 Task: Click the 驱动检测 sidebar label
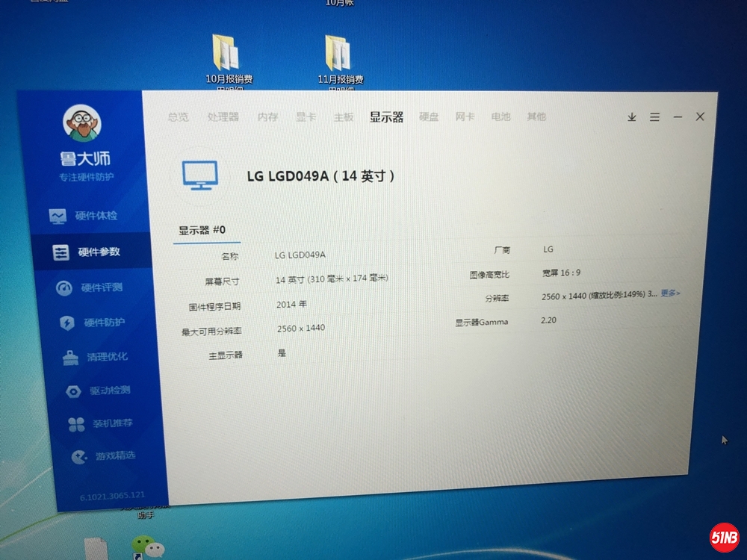111,391
